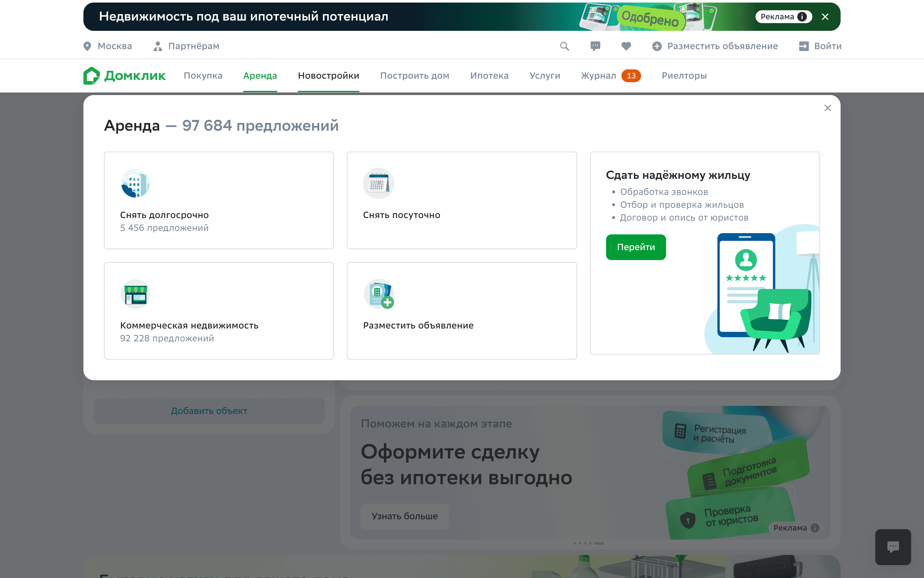Open search via magnifier icon
This screenshot has height=578, width=924.
564,46
